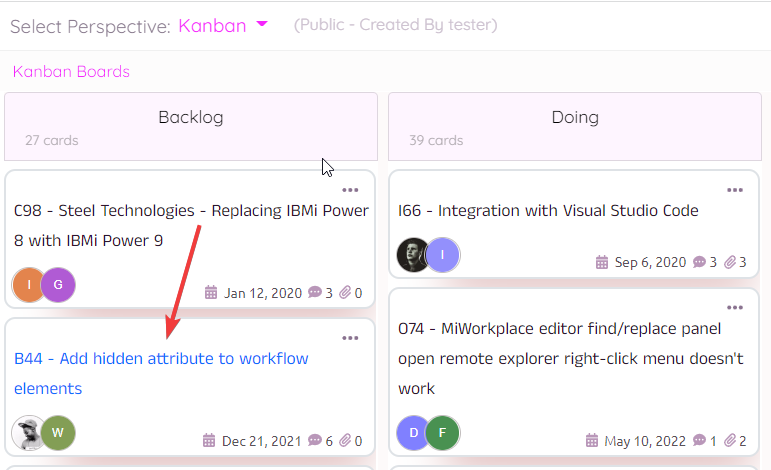Click comments icon on O74 card

pyautogui.click(x=699, y=440)
